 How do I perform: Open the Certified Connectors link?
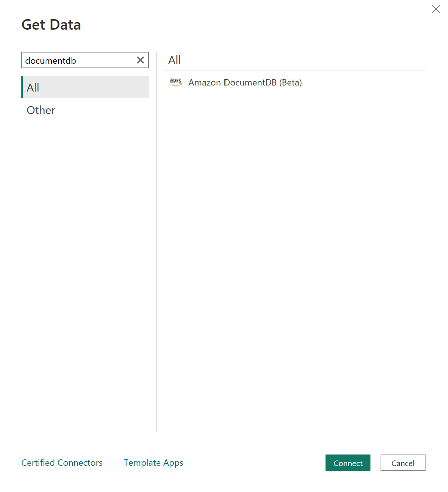pos(62,463)
